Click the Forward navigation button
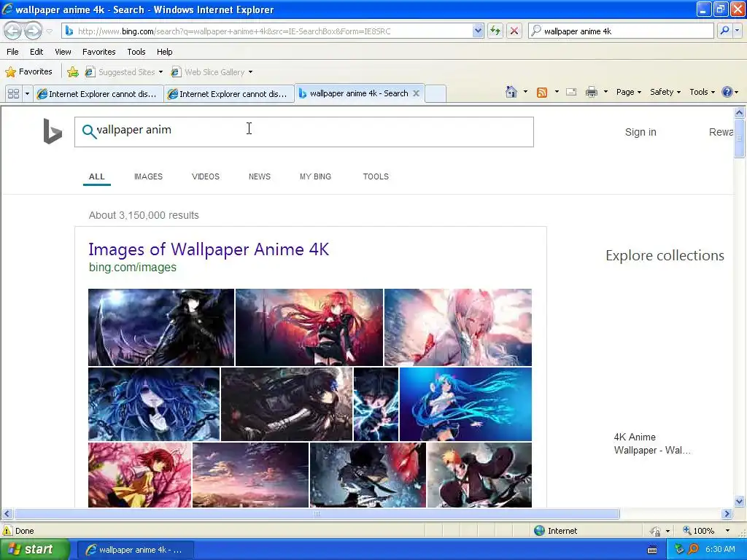 pos(33,31)
